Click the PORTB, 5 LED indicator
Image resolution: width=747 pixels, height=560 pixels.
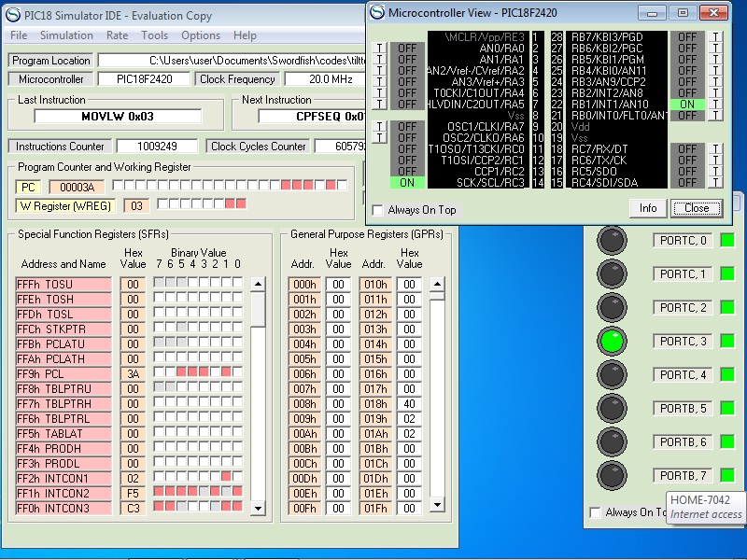click(x=612, y=408)
